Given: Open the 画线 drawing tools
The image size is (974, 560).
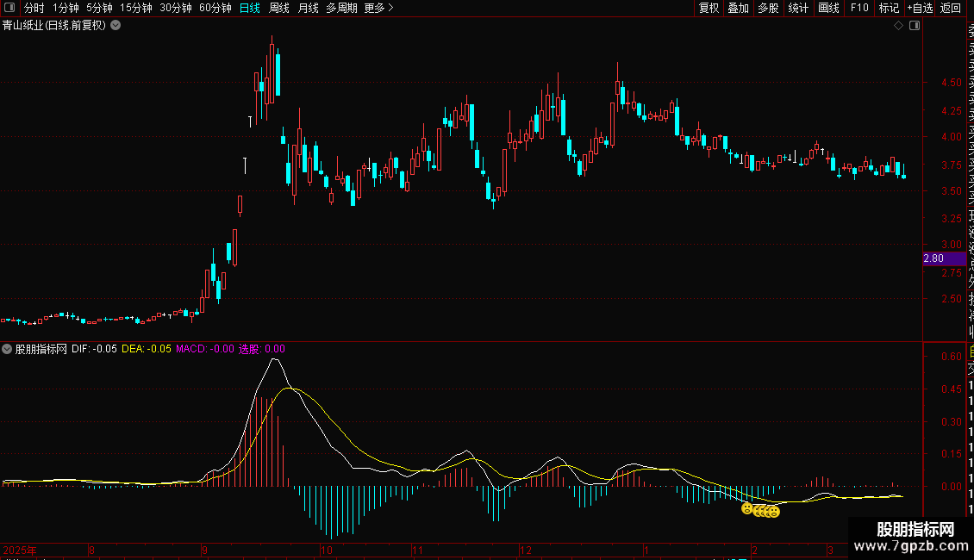Looking at the screenshot, I should [828, 8].
